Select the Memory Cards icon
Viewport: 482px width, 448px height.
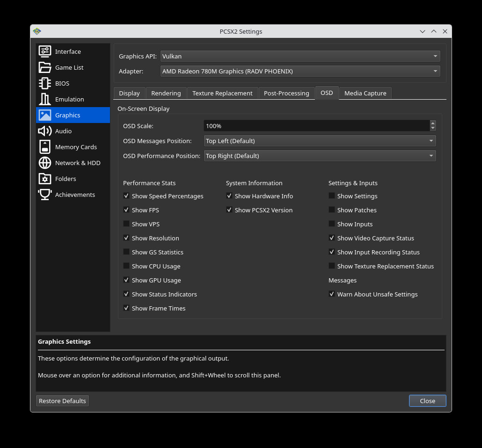point(45,147)
